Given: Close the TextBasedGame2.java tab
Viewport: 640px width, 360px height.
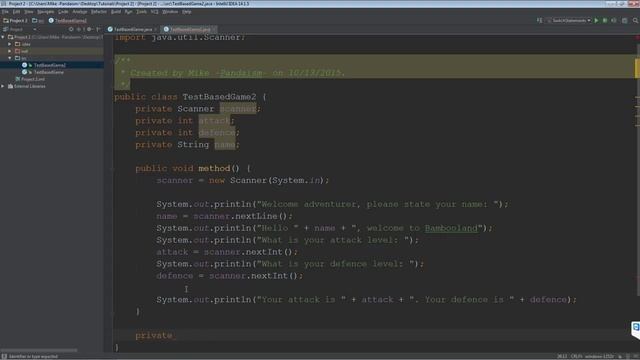Looking at the screenshot, I should click(214, 29).
